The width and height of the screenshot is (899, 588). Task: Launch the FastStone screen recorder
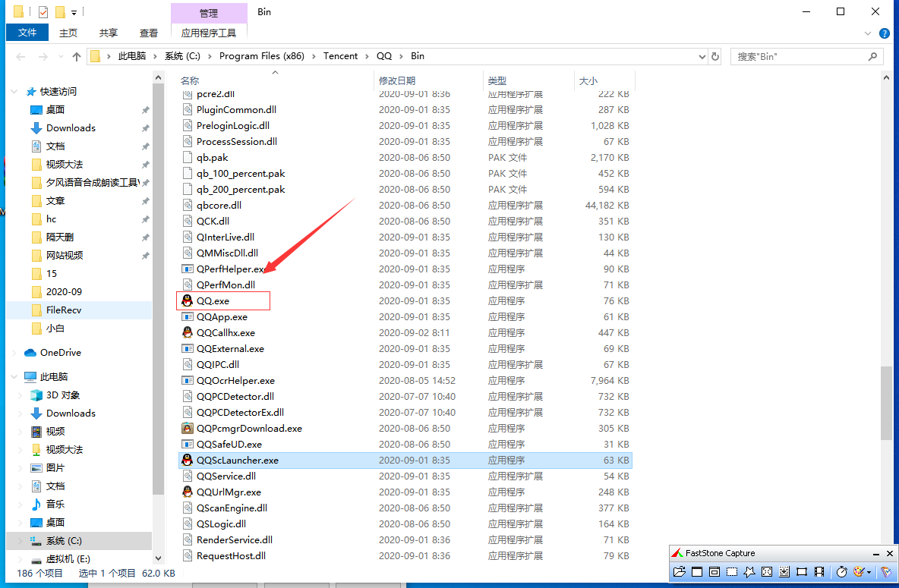pyautogui.click(x=819, y=572)
